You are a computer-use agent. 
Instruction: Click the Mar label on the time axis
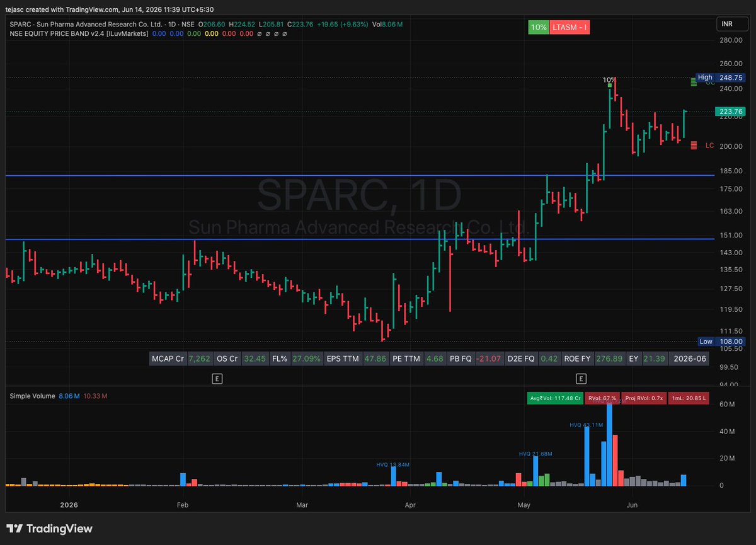coord(302,505)
